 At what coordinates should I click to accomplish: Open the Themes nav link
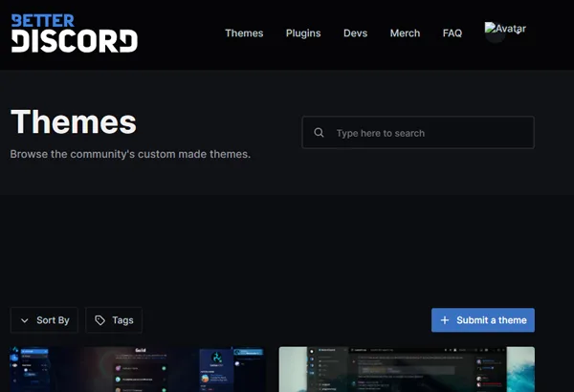tap(244, 33)
